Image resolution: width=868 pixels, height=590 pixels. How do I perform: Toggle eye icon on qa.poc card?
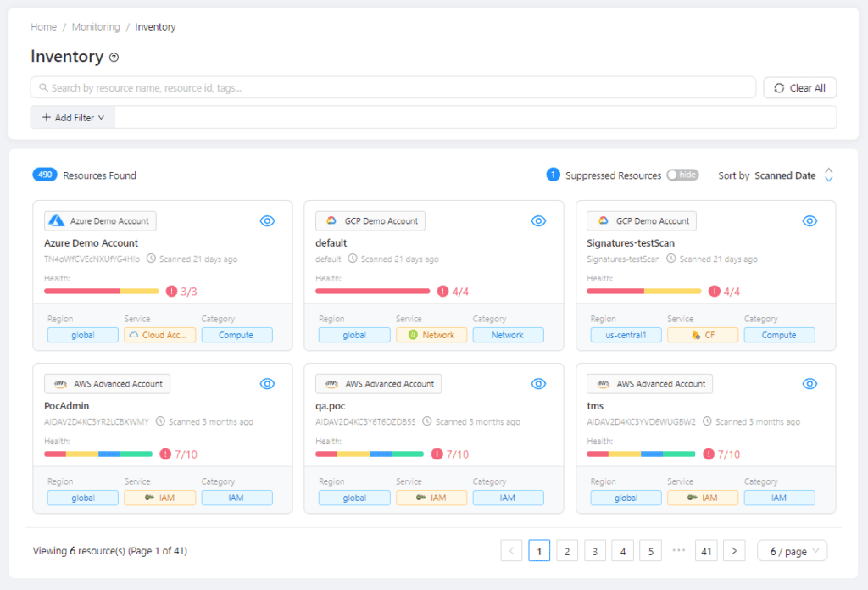tap(538, 383)
